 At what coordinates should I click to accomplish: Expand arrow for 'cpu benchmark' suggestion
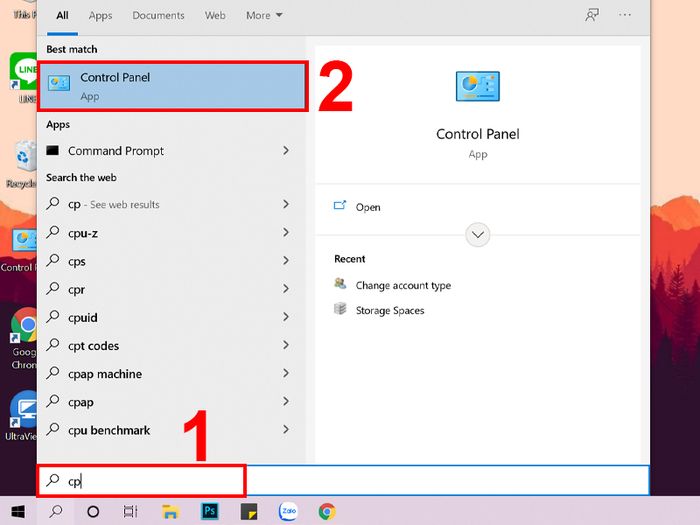286,429
